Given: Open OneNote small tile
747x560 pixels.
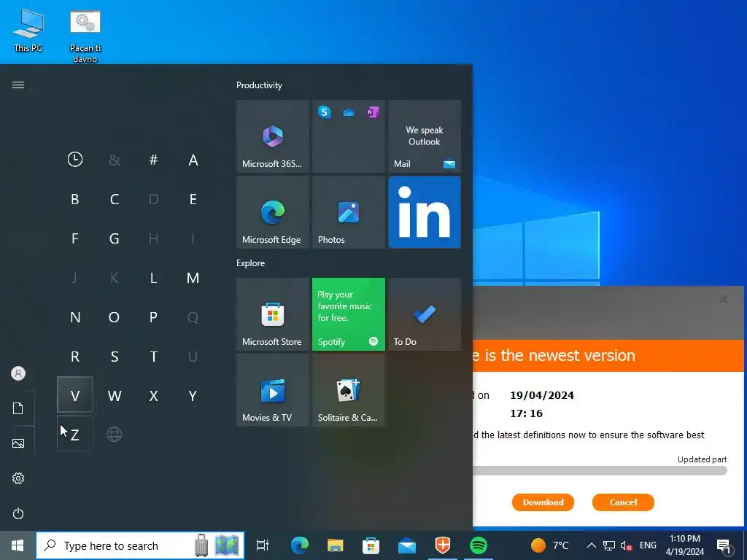Looking at the screenshot, I should click(373, 112).
